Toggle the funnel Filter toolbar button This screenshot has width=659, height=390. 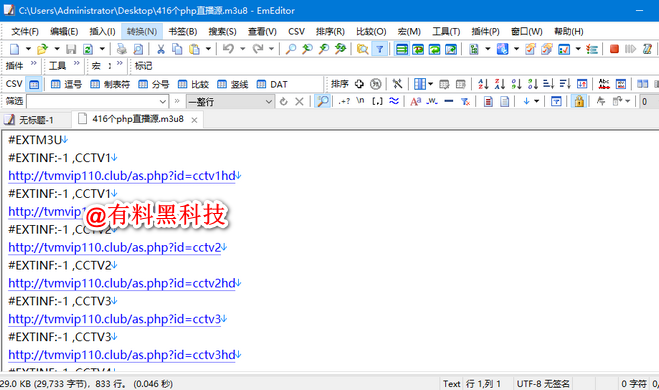point(380,49)
